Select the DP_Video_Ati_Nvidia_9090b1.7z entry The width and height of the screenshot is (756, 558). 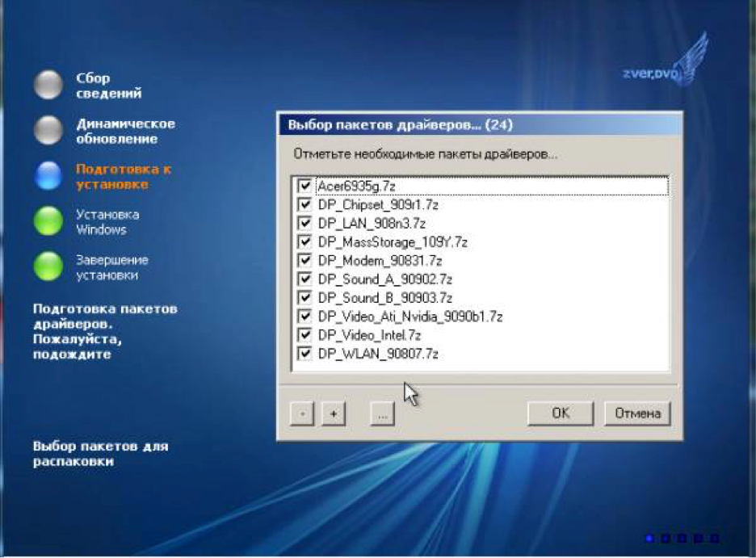[410, 317]
